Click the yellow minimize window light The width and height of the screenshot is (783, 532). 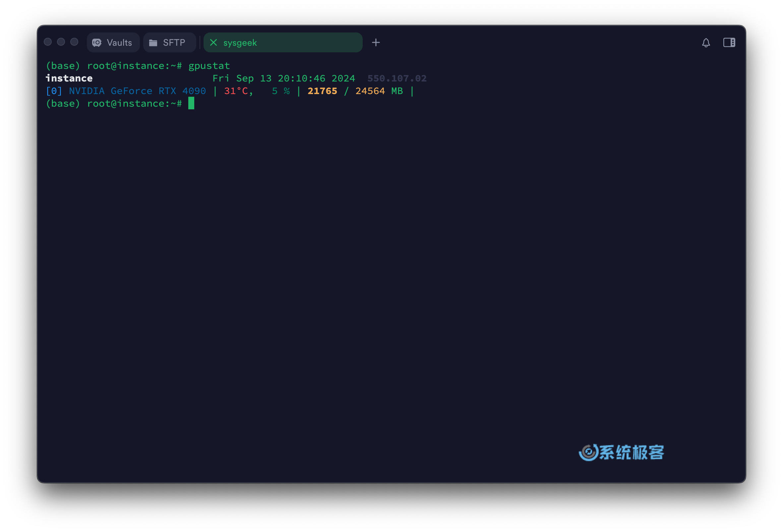tap(61, 42)
